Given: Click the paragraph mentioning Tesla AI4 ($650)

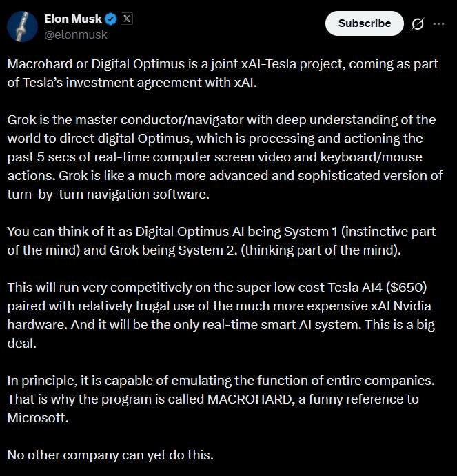Looking at the screenshot, I should click(221, 315).
